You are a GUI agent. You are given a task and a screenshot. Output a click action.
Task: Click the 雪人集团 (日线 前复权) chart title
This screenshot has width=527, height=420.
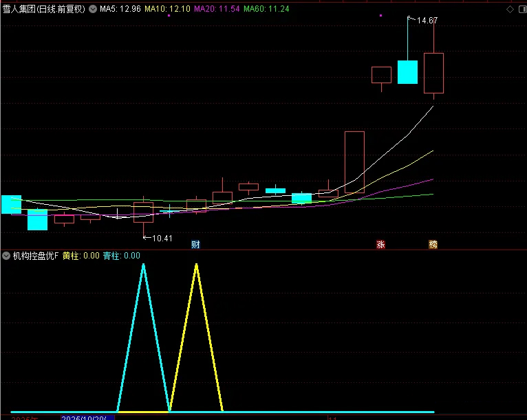click(x=44, y=10)
